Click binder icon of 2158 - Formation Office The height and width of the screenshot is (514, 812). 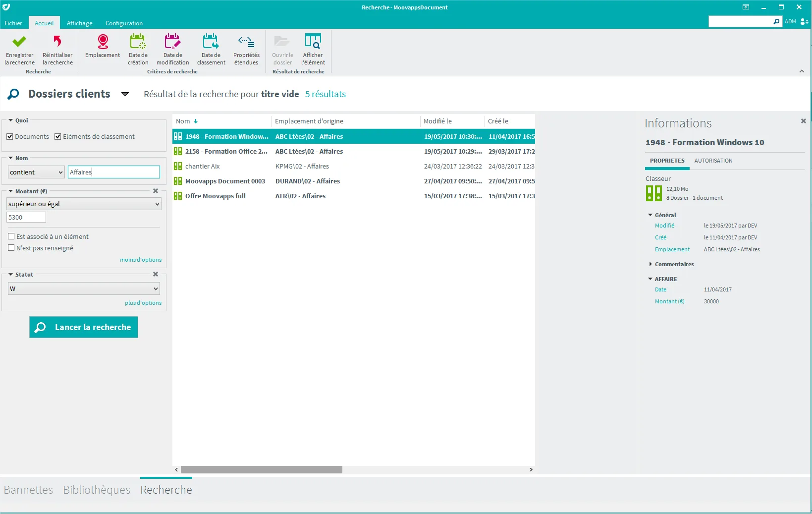(x=178, y=151)
